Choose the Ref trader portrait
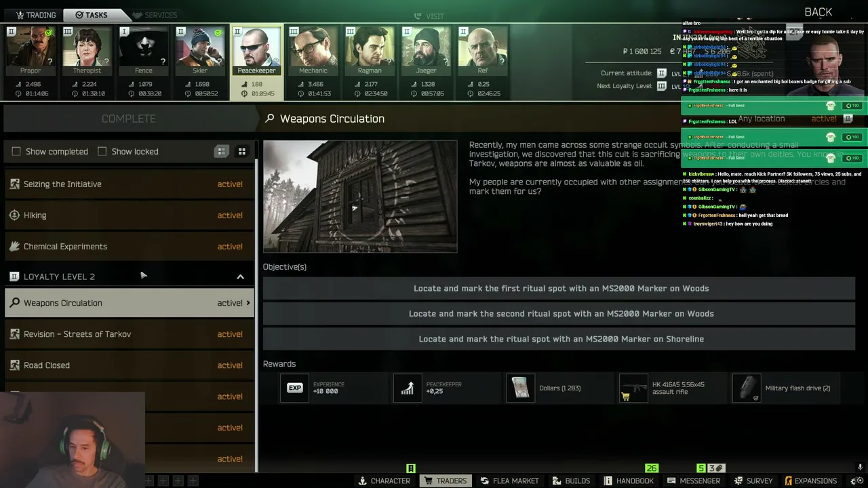 click(x=482, y=51)
